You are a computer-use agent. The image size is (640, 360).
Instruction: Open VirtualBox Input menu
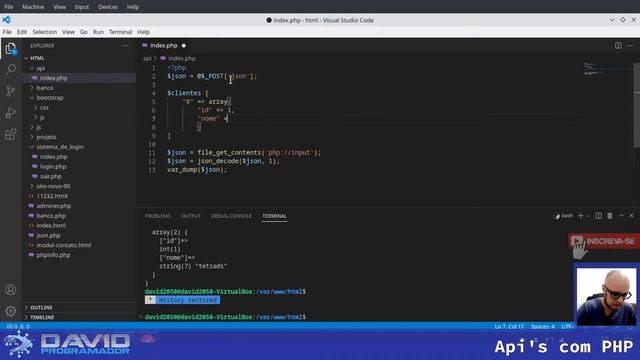[82, 7]
